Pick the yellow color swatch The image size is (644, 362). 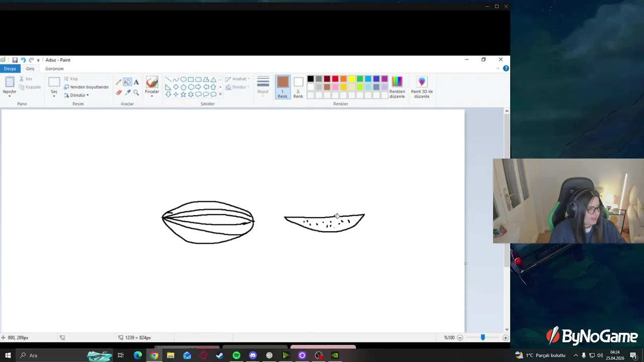pyautogui.click(x=352, y=79)
